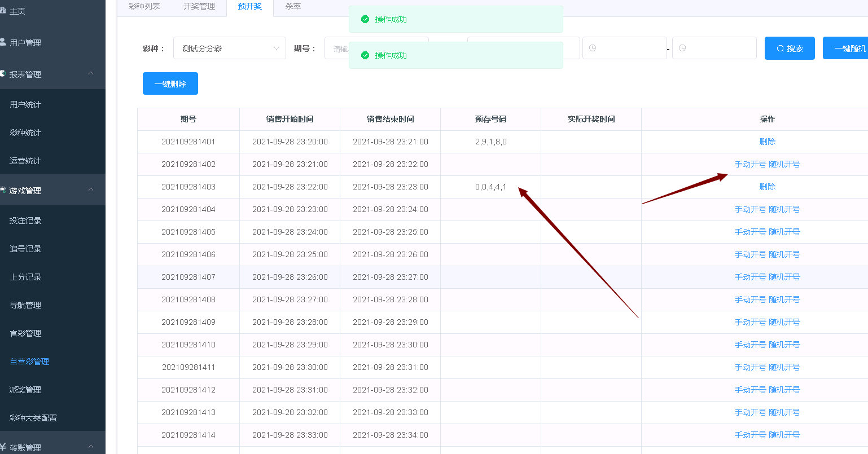868x454 pixels.
Task: Click 手动开号 for period 202109281404
Action: 750,209
